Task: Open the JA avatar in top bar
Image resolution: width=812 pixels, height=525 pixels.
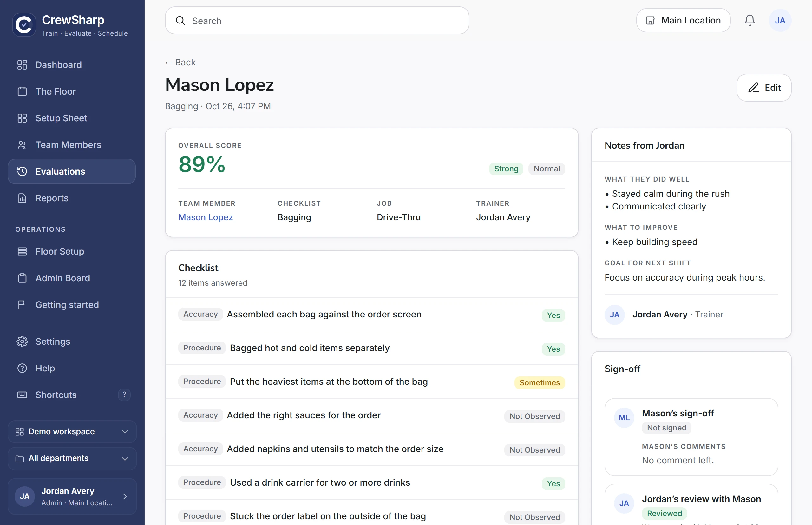Action: [x=780, y=20]
